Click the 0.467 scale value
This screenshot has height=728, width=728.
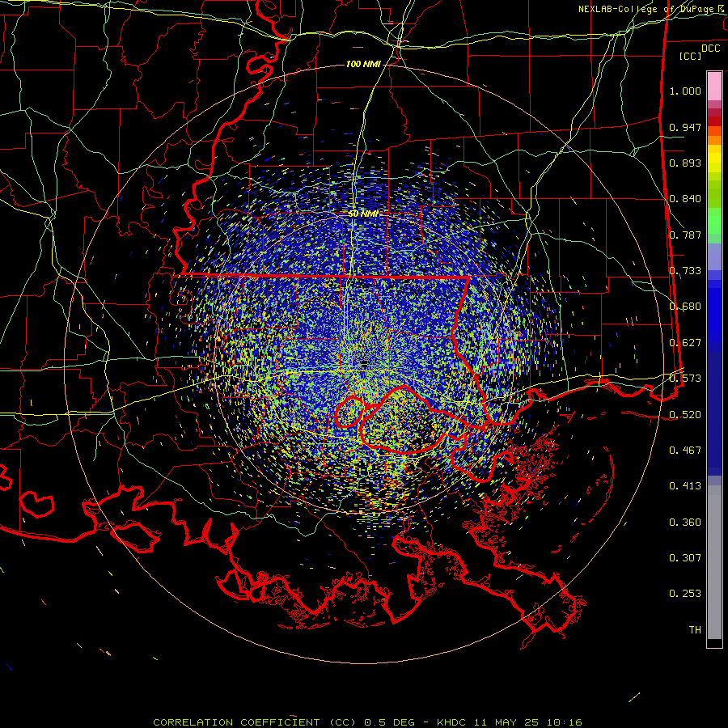pos(685,451)
